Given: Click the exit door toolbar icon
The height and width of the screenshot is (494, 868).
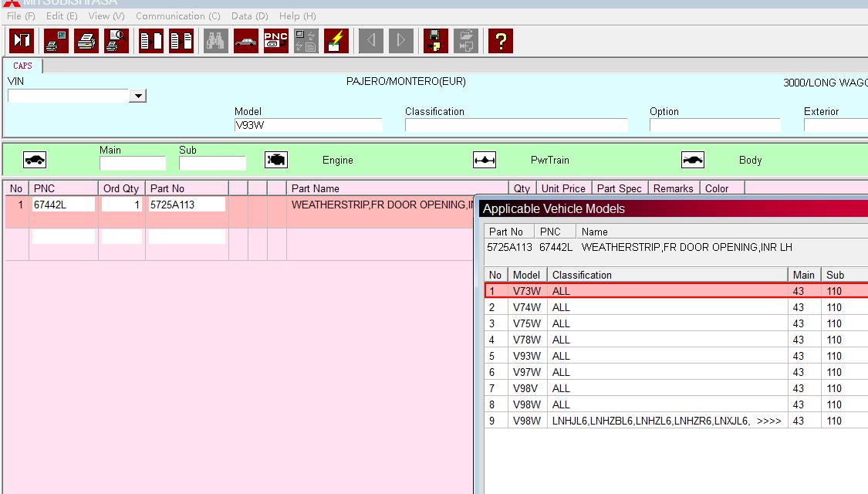Looking at the screenshot, I should [22, 40].
